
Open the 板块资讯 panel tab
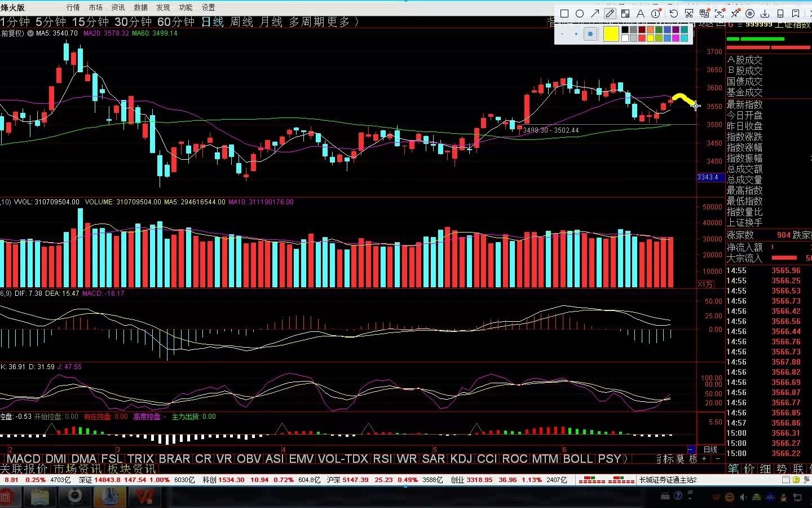tap(131, 469)
